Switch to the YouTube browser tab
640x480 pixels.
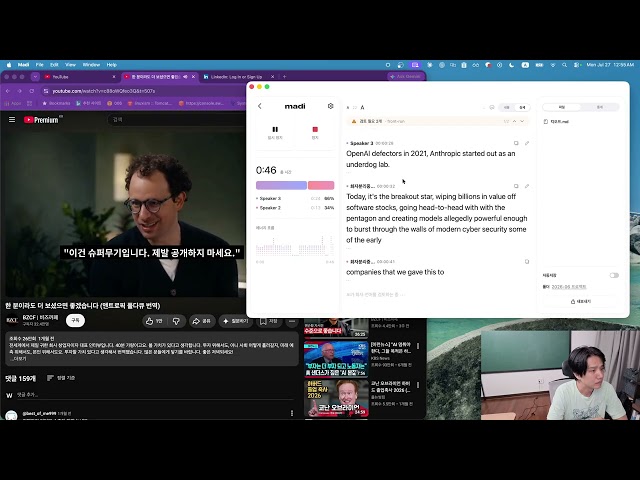(80, 77)
